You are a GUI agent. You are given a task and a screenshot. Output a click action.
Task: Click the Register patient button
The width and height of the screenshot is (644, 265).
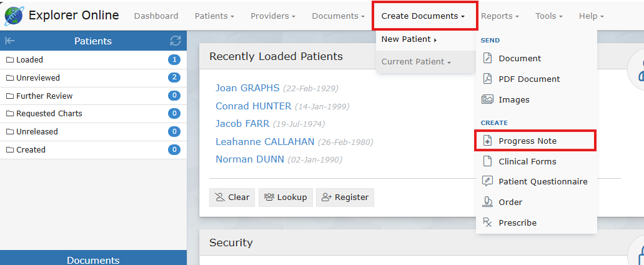pyautogui.click(x=345, y=197)
